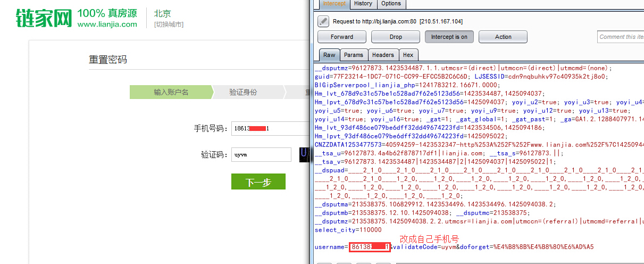Open the Options tab

pyautogui.click(x=391, y=4)
